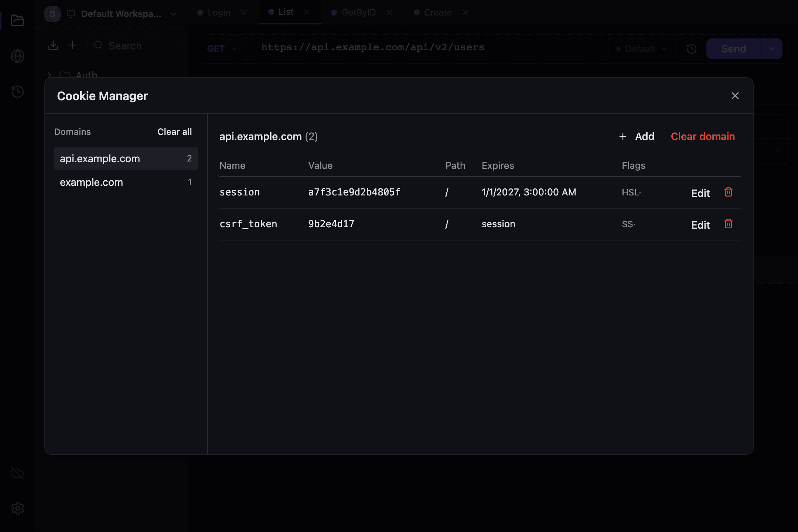
Task: Close the Create tab
Action: pyautogui.click(x=465, y=13)
